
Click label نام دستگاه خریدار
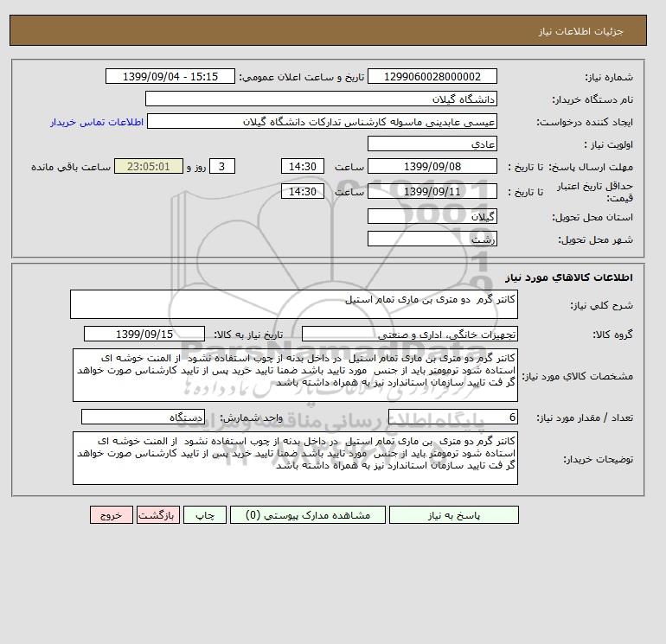point(592,99)
